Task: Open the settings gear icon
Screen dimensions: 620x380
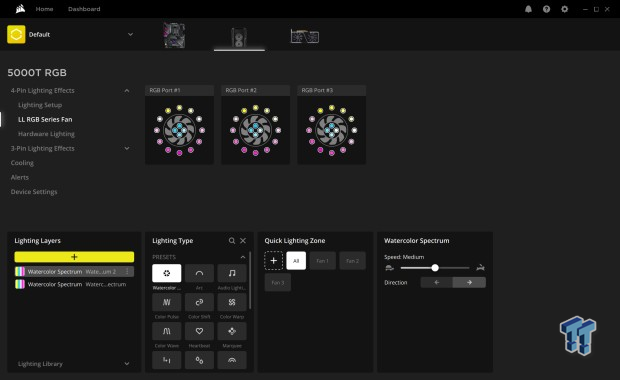Action: pyautogui.click(x=565, y=9)
